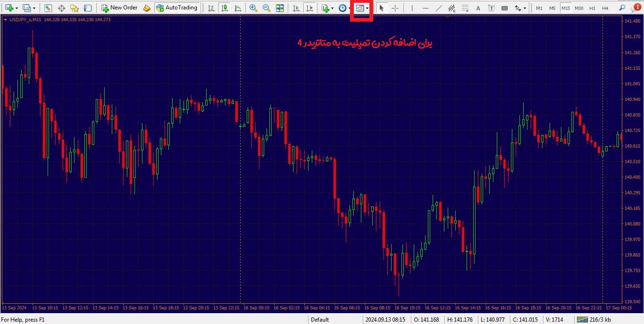This screenshot has width=644, height=324.
Task: Zoom in on the chart
Action: pos(253,8)
